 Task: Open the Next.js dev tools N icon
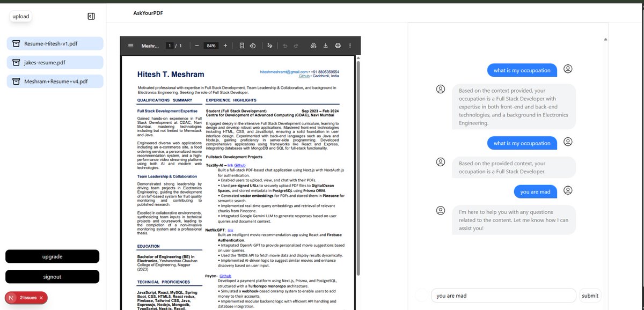(x=11, y=297)
